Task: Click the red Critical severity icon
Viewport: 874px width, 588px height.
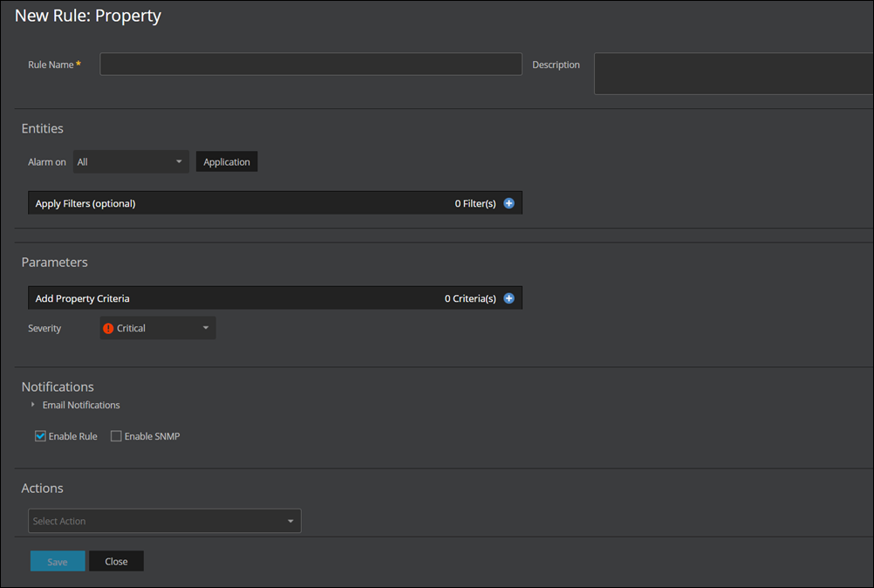Action: [108, 329]
